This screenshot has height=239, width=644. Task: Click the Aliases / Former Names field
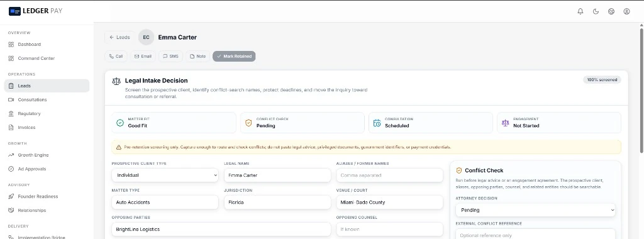point(389,175)
